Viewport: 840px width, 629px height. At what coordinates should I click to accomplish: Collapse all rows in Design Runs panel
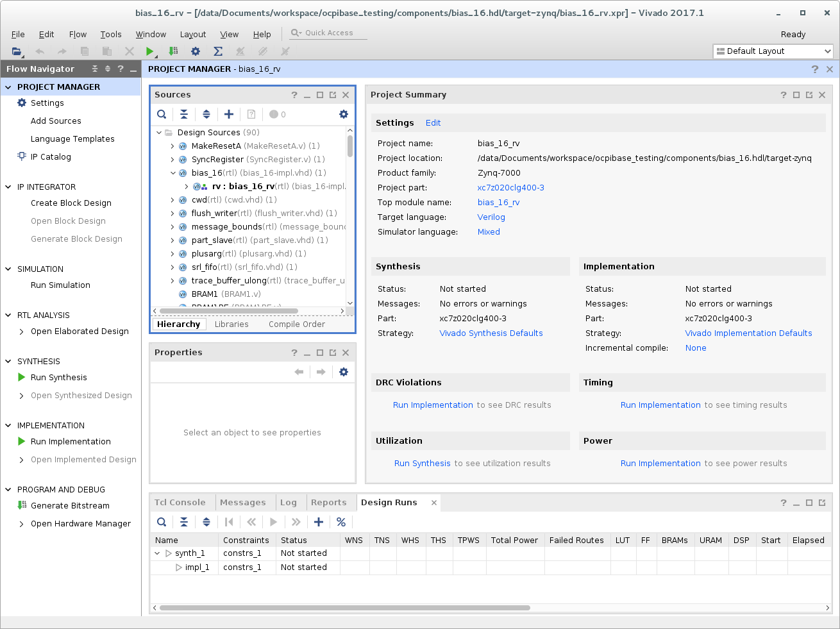tap(184, 522)
